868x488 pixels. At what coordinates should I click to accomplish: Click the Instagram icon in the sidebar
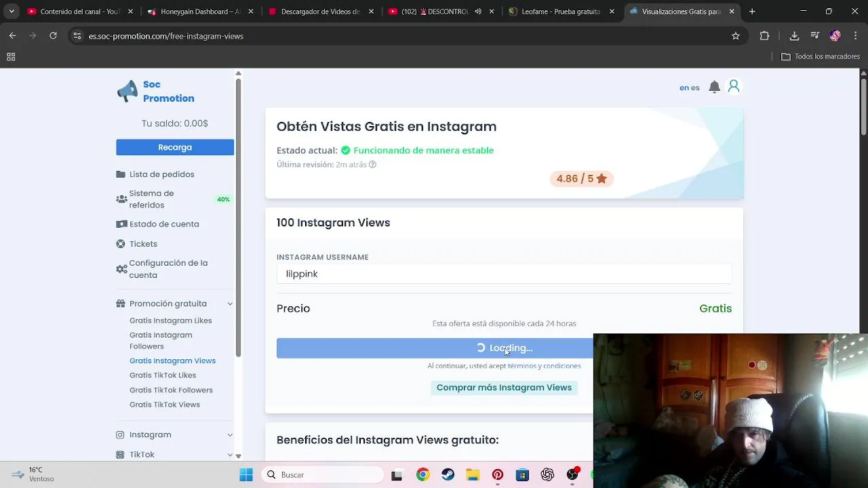tap(120, 435)
